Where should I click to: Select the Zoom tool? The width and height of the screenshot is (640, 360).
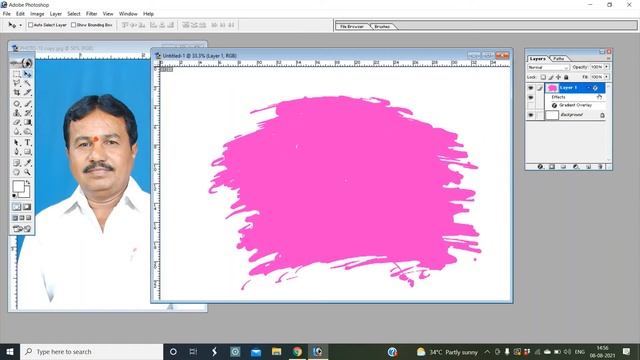click(x=27, y=172)
